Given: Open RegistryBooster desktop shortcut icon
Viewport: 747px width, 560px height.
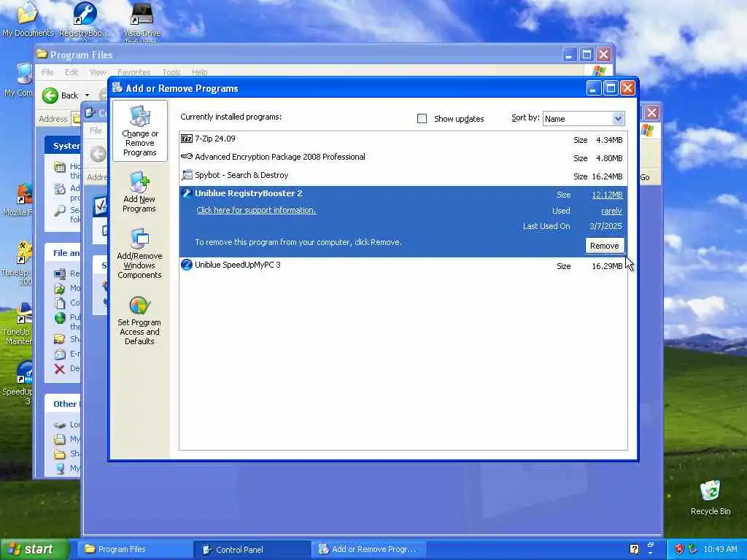Looking at the screenshot, I should point(85,19).
